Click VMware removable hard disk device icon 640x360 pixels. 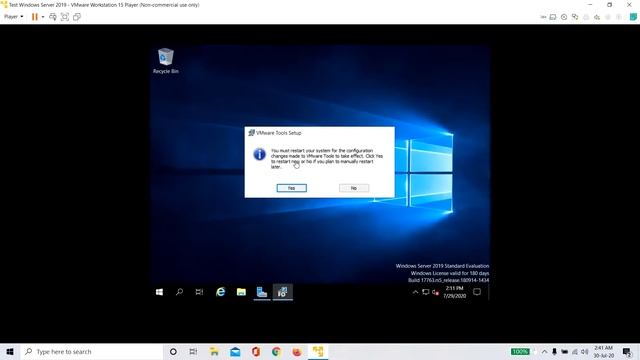coord(553,17)
